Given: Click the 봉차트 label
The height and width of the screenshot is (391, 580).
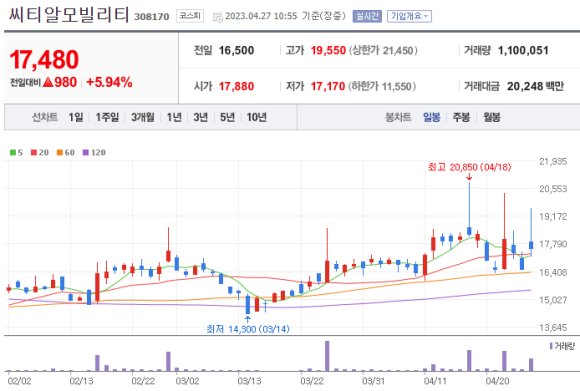Looking at the screenshot, I should pyautogui.click(x=398, y=118).
